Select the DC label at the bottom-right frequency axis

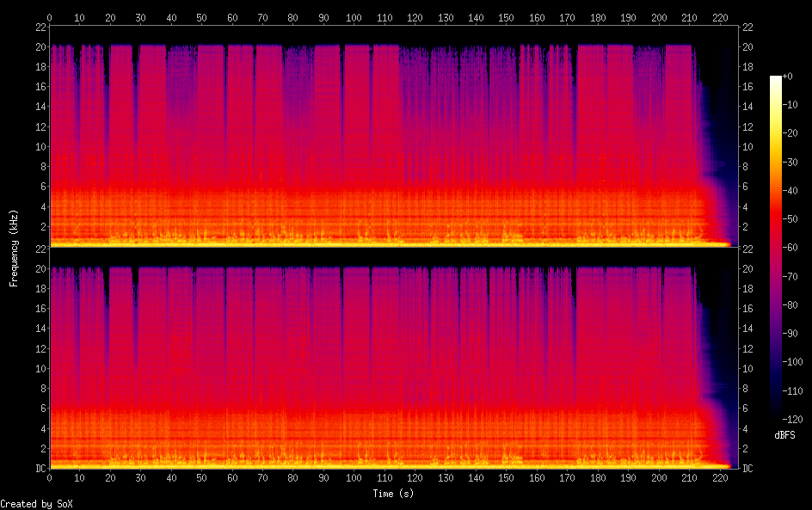[x=747, y=469]
